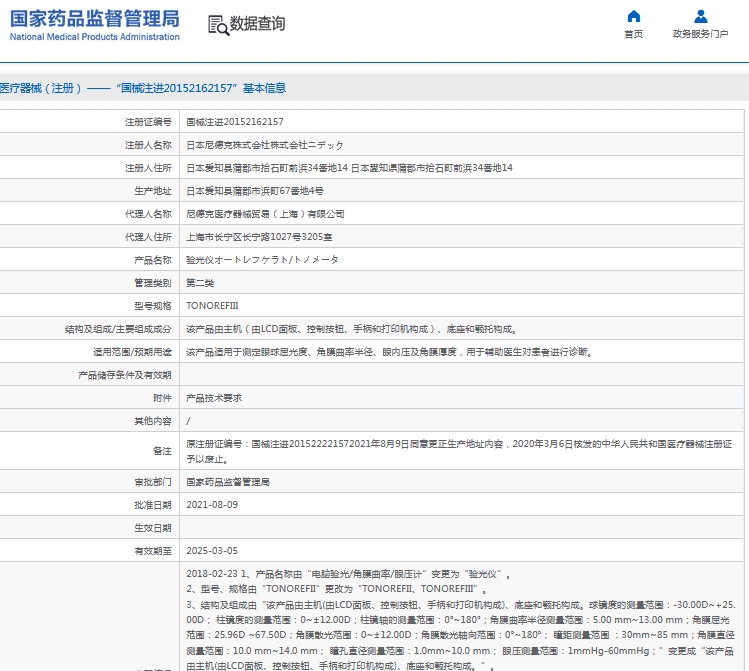Click the 产品技术要求 attachment entry
Image resolution: width=749 pixels, height=671 pixels.
pyautogui.click(x=214, y=398)
